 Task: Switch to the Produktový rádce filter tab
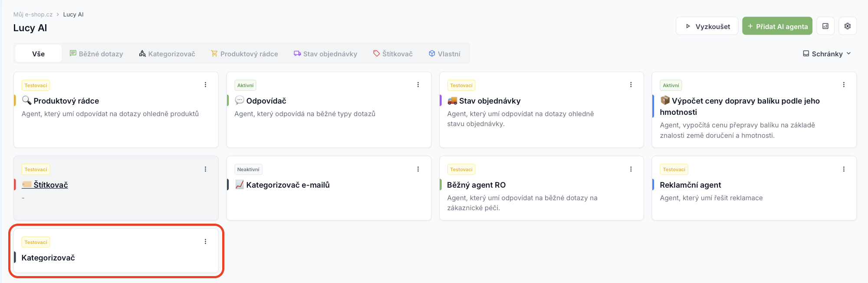click(244, 54)
